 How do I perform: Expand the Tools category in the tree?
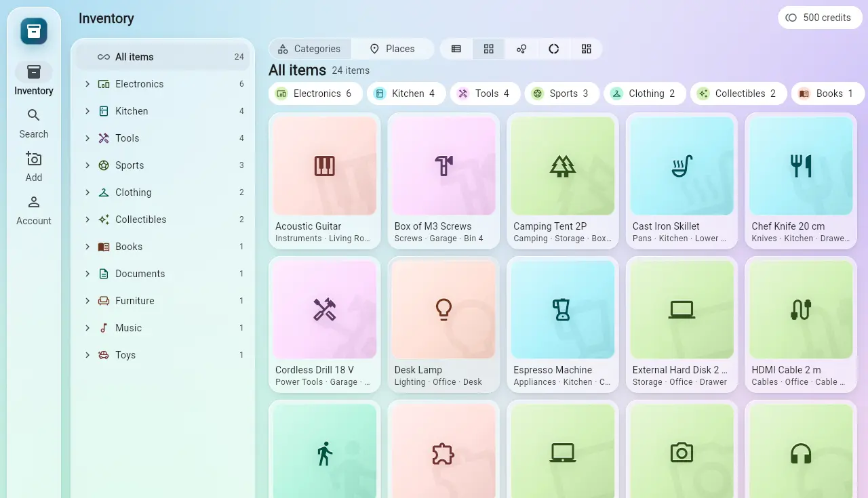tap(87, 138)
